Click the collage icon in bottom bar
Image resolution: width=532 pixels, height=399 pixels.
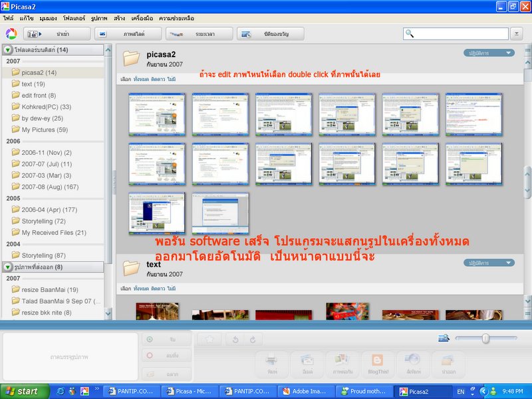342,364
